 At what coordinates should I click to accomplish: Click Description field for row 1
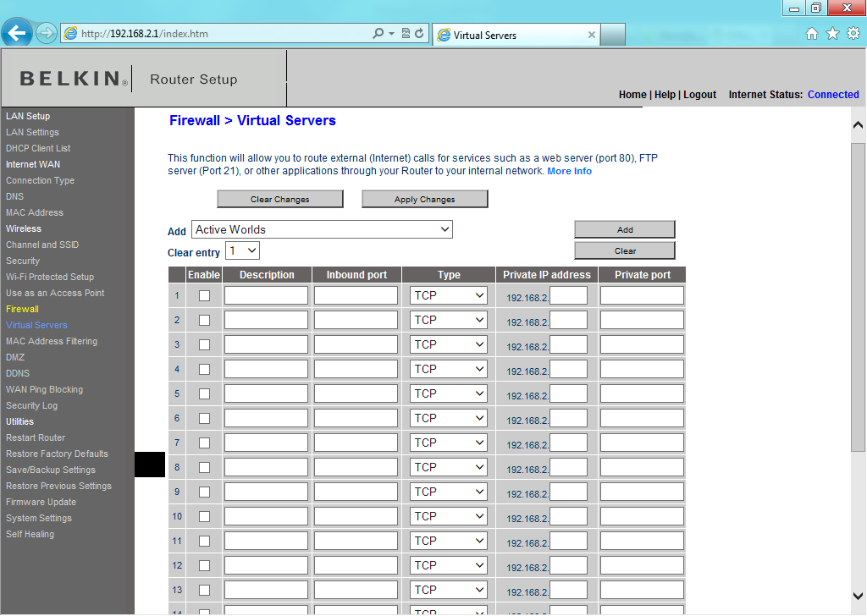[266, 295]
